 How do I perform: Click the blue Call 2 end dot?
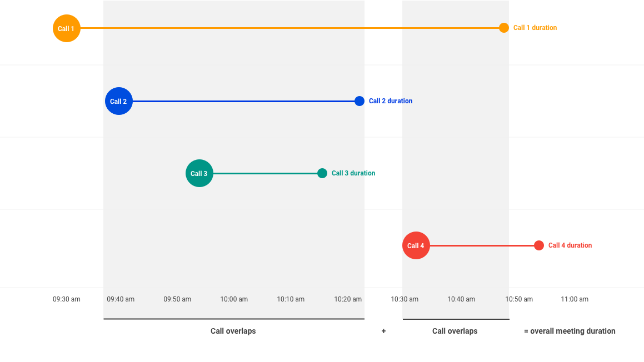[360, 101]
